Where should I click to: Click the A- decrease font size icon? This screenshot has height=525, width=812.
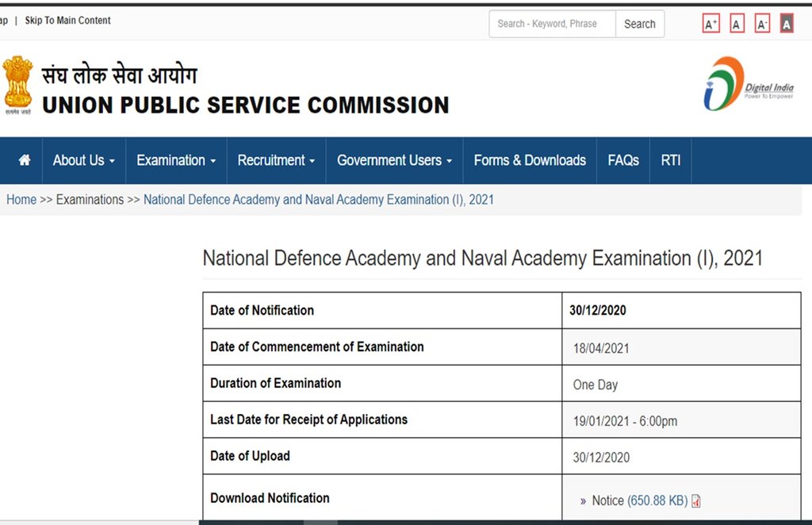tap(761, 23)
